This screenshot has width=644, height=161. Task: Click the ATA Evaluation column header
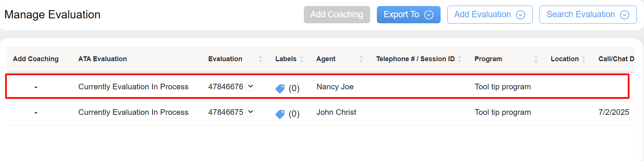(103, 59)
